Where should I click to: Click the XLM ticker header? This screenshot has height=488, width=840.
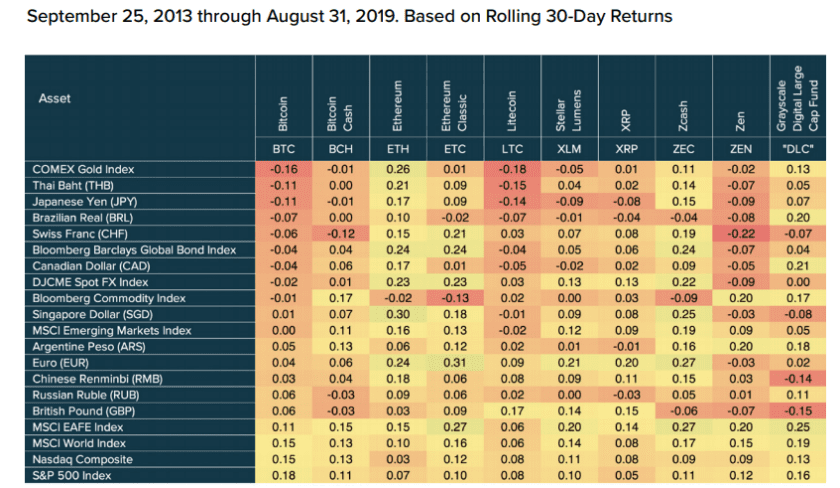[569, 149]
